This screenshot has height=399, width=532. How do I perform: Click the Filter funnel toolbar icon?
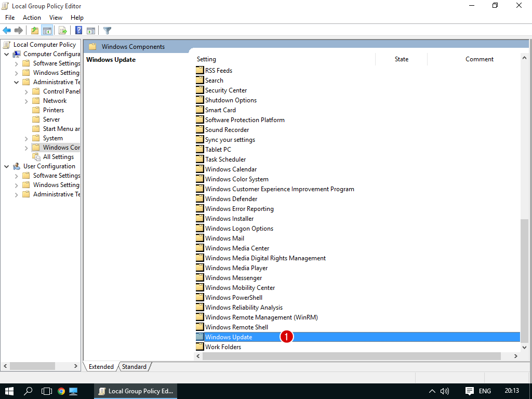click(x=107, y=31)
